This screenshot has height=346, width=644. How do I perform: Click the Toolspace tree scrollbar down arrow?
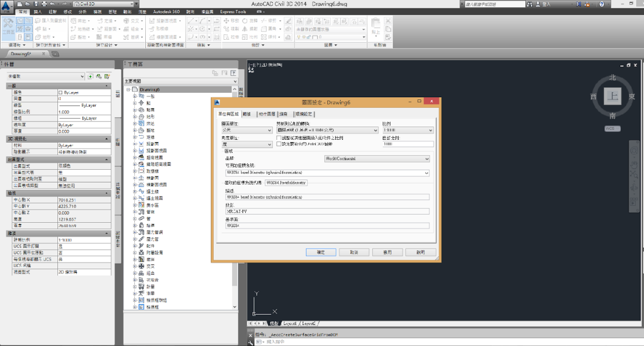[x=235, y=307]
